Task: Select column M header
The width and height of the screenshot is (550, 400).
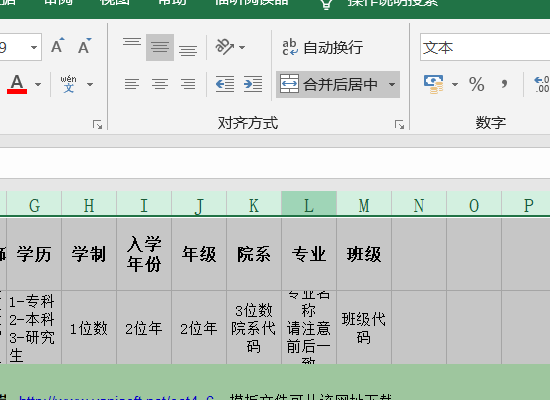Action: point(364,205)
